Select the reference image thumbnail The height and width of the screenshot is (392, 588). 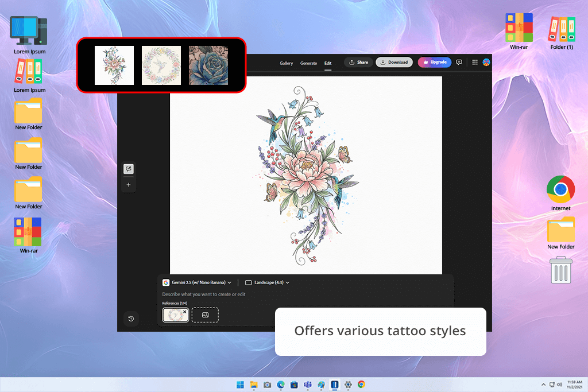175,315
